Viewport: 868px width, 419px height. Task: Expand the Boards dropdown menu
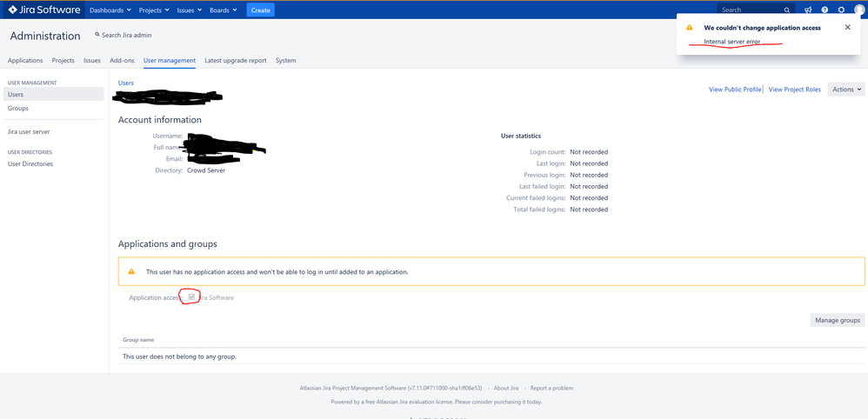(224, 10)
